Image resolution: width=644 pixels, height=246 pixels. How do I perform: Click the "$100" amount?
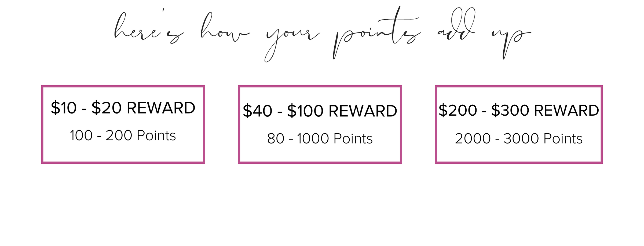point(305,111)
